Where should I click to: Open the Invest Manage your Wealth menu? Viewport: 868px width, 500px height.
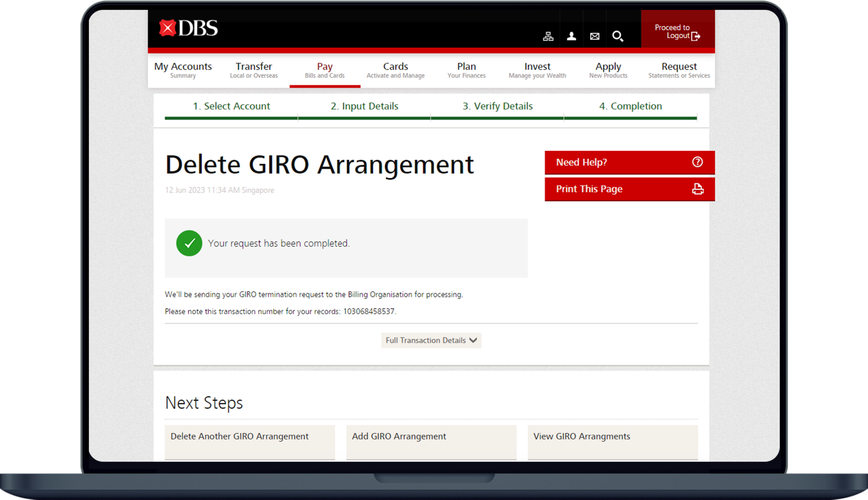pos(537,70)
